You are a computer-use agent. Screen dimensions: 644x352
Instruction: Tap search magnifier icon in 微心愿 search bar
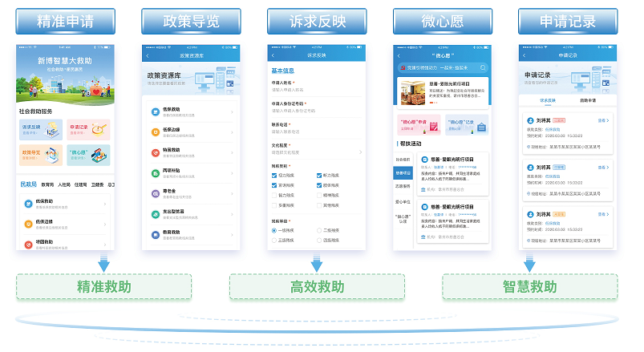(x=483, y=67)
